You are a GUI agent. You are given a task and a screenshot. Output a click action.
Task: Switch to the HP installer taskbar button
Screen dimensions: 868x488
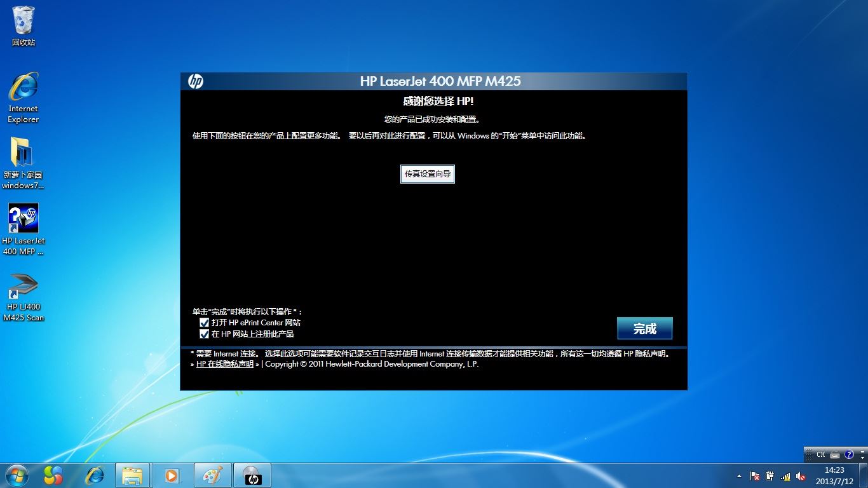click(252, 475)
